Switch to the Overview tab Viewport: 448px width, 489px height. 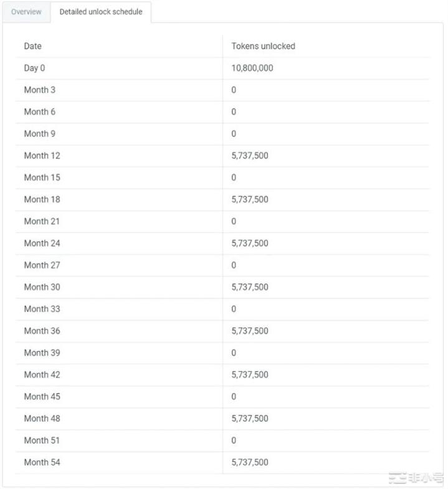coord(26,12)
